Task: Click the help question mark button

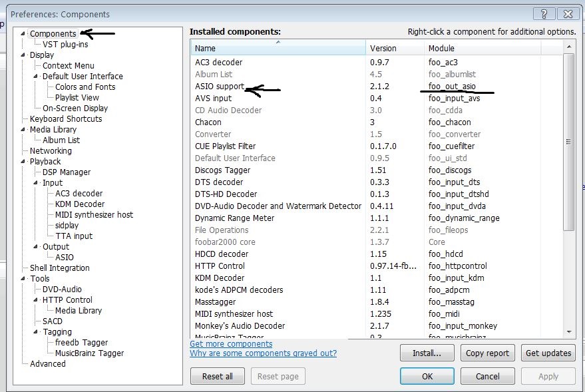Action: click(544, 14)
